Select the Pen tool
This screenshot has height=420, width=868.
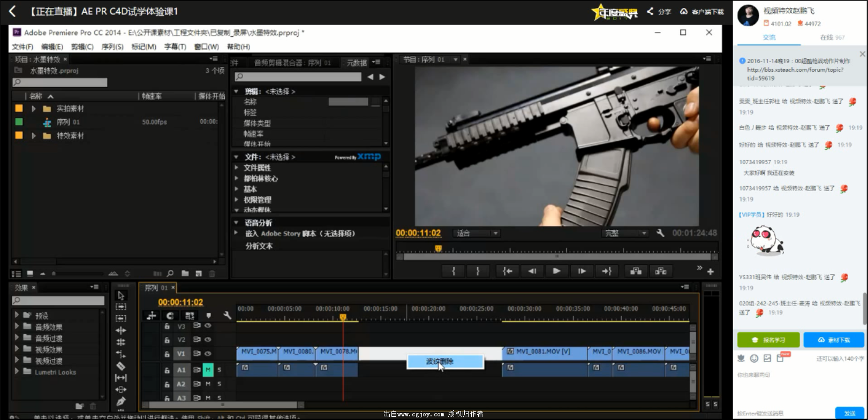click(121, 401)
